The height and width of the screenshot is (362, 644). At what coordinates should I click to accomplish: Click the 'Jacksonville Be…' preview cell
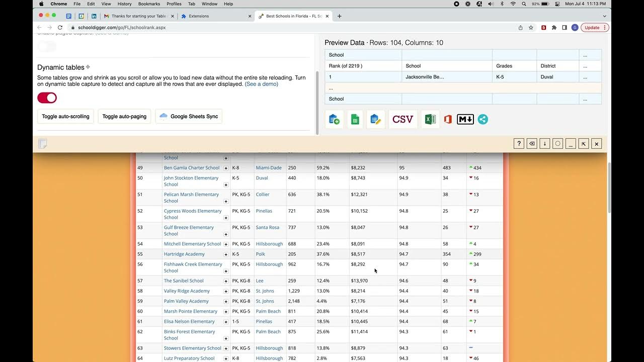click(x=447, y=77)
